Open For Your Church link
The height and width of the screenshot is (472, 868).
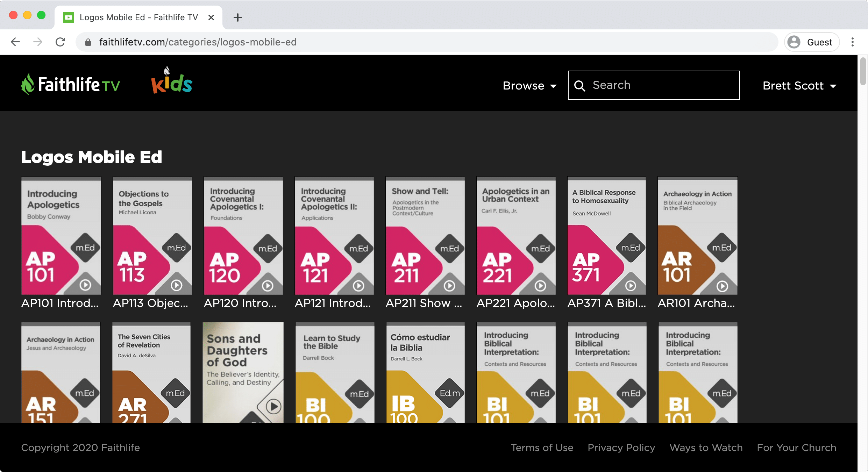pos(797,448)
